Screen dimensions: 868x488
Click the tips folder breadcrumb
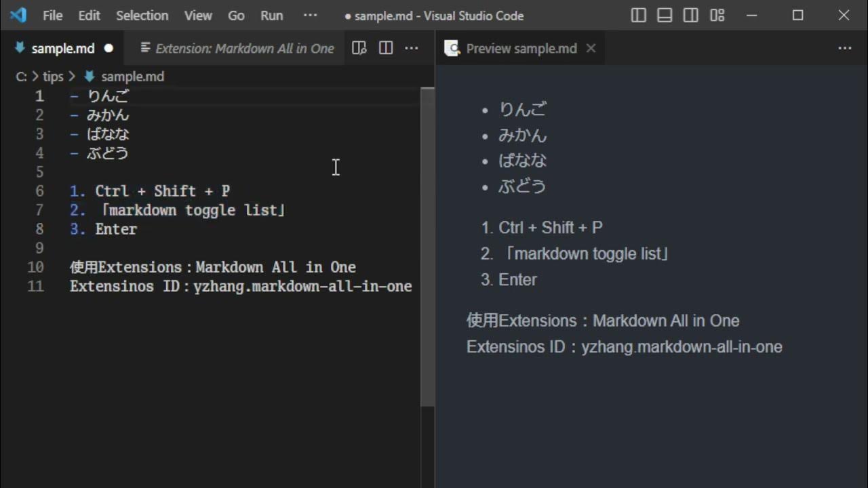click(x=53, y=77)
